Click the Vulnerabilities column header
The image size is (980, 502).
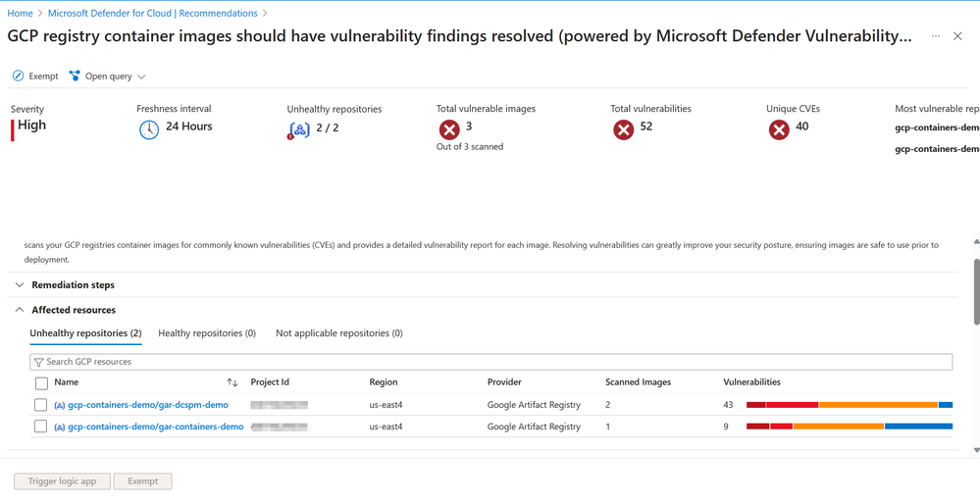[x=751, y=382]
